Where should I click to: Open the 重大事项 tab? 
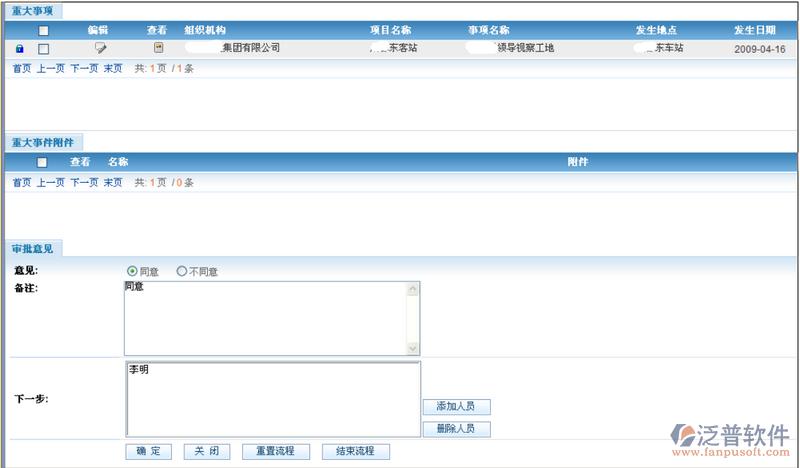(35, 11)
